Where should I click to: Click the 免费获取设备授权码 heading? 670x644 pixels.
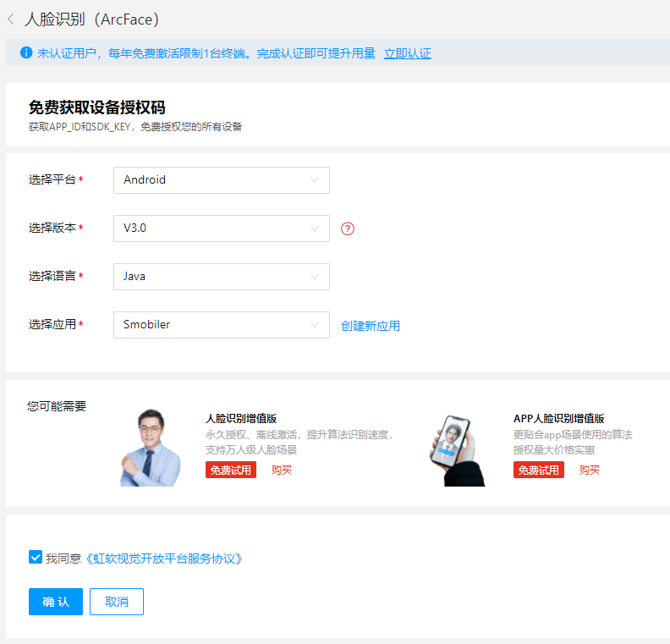[97, 107]
